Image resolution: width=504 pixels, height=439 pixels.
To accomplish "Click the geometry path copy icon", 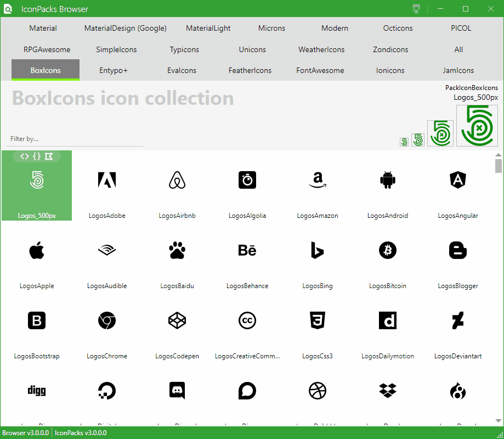I will coord(49,156).
